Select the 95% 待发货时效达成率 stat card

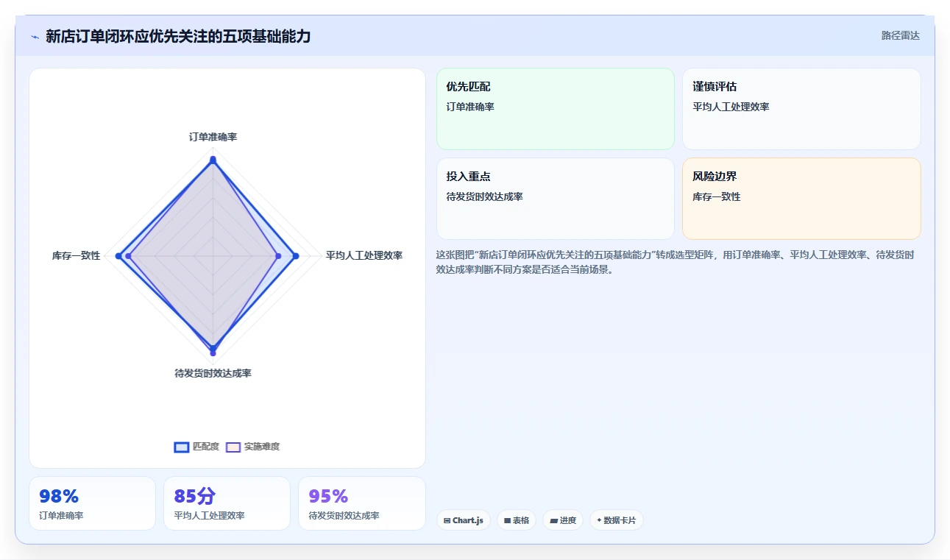point(362,503)
